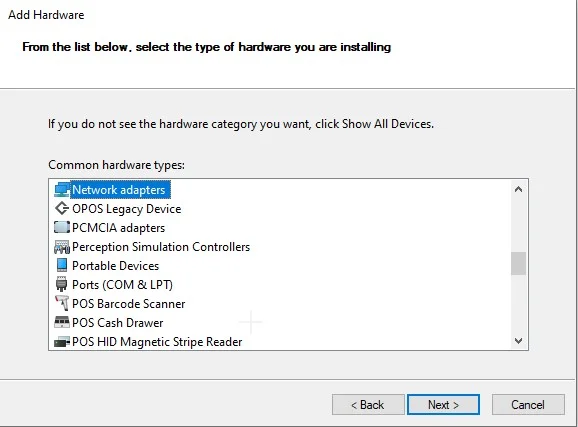This screenshot has width=578, height=427.
Task: Go to previous step with Back
Action: click(368, 405)
